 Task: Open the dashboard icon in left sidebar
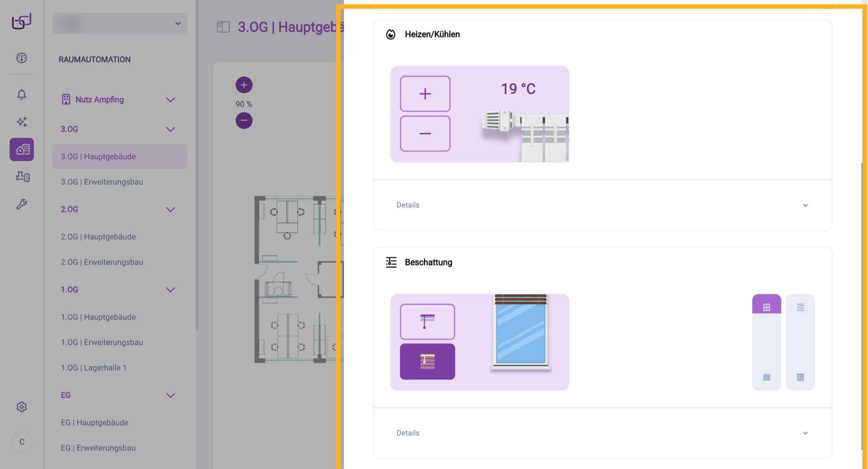click(22, 58)
